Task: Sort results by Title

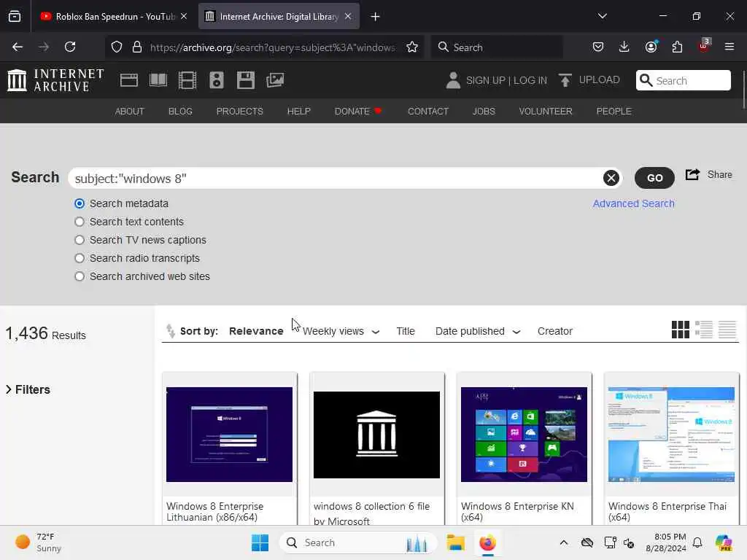Action: (x=406, y=331)
